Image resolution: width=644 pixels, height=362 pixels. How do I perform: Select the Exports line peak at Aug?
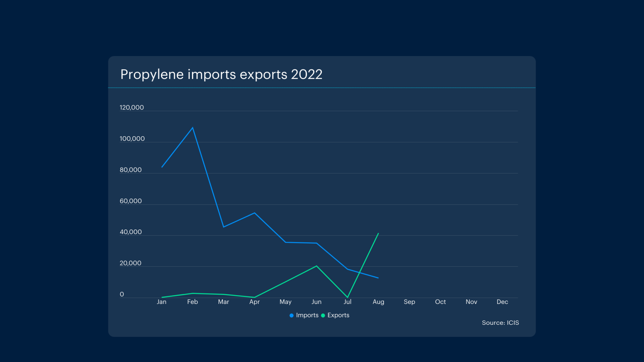pyautogui.click(x=378, y=233)
